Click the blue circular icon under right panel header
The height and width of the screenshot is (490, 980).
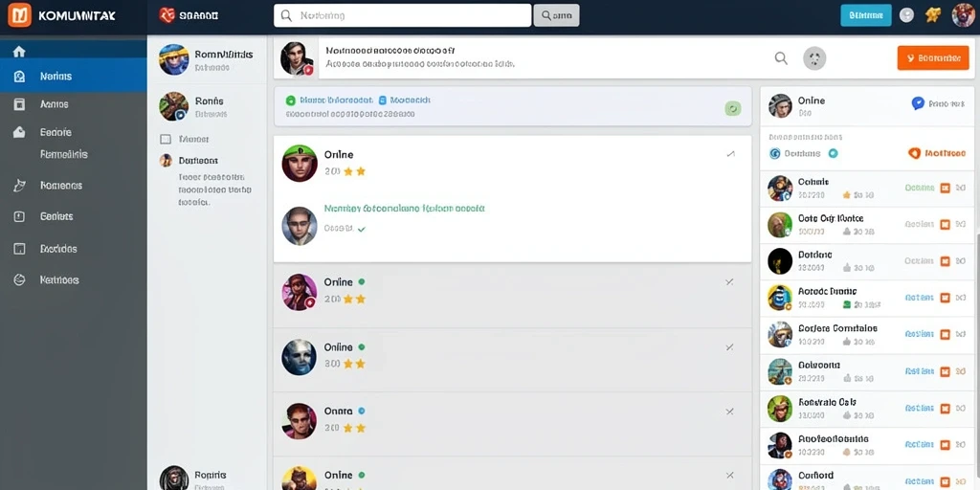(x=775, y=153)
